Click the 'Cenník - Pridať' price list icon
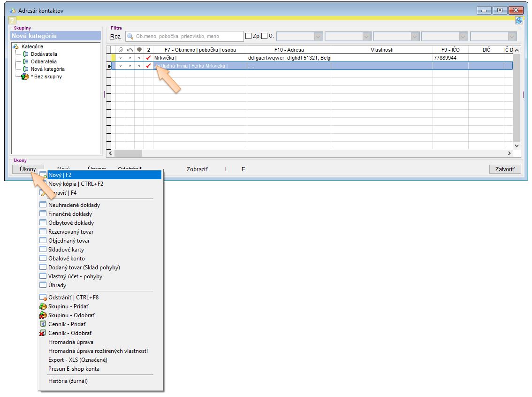Viewport: 532px width, 397px height. (43, 324)
